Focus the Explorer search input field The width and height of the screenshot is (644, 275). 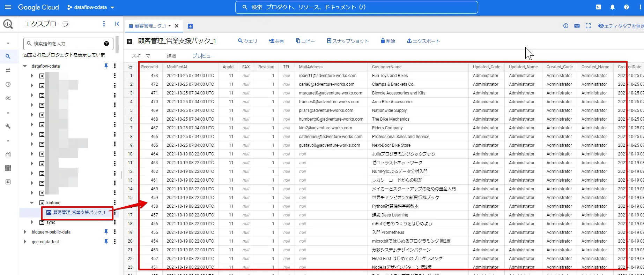(66, 44)
